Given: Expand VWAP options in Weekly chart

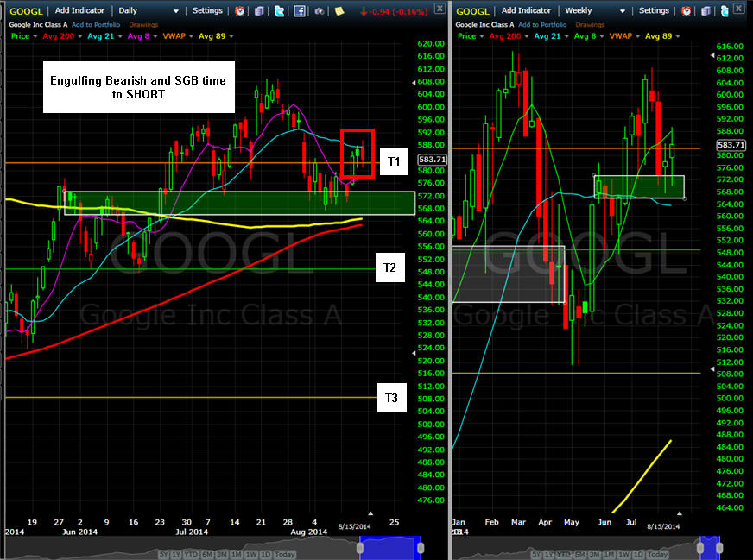Looking at the screenshot, I should tap(638, 36).
